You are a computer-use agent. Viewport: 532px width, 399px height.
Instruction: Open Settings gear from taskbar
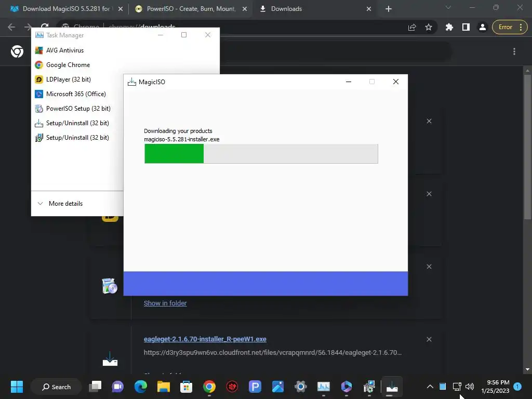(x=301, y=387)
